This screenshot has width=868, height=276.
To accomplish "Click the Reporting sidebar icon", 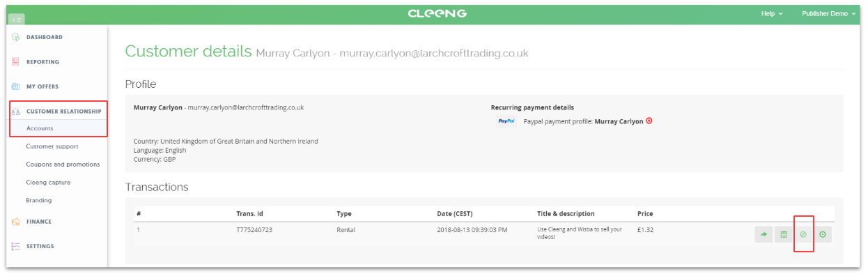I will (15, 62).
